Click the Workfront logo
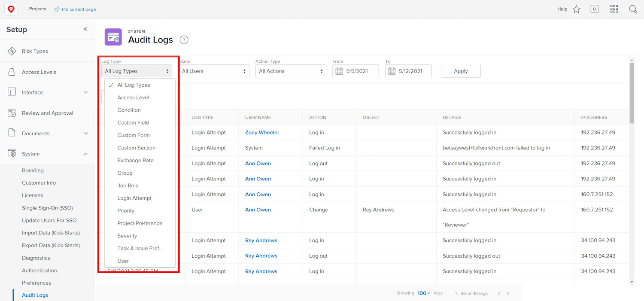The height and width of the screenshot is (301, 644). coord(11,9)
